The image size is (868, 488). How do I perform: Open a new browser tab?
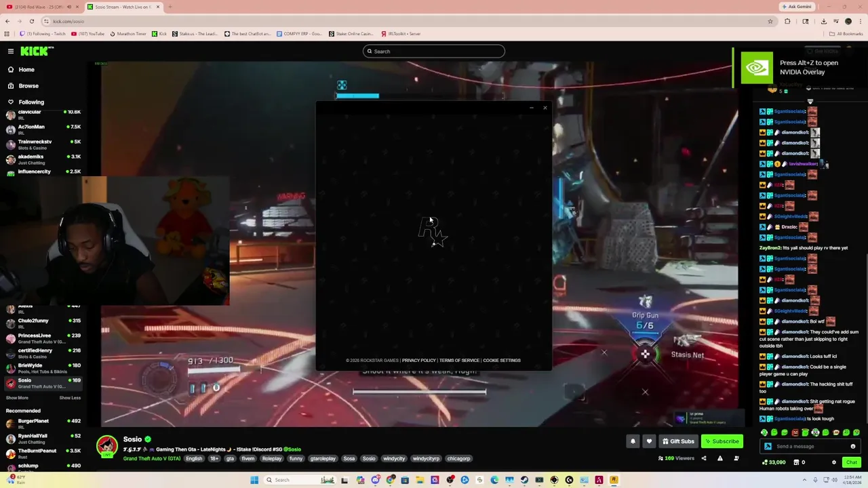(x=170, y=7)
